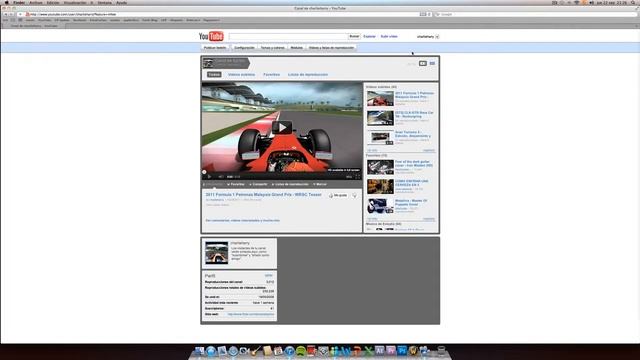Launch Microsoft Excel from the dock
Screen dimensions: 640x360
pyautogui.click(x=369, y=351)
